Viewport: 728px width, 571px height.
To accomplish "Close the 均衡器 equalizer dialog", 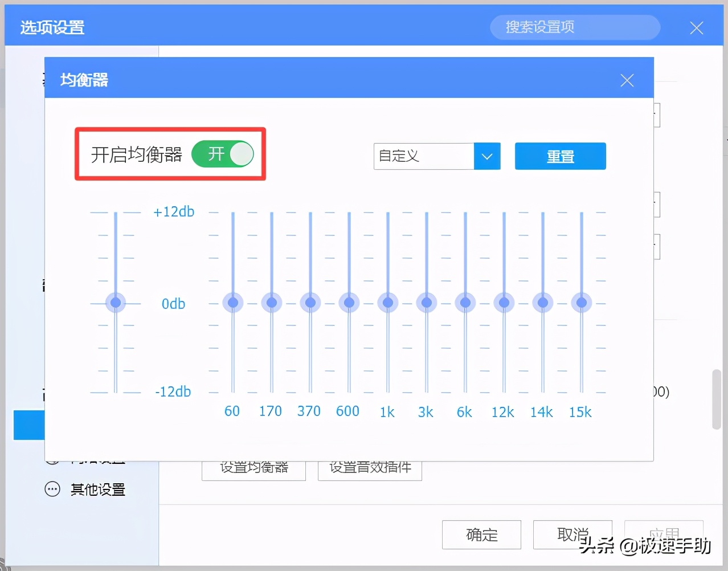I will coord(627,80).
